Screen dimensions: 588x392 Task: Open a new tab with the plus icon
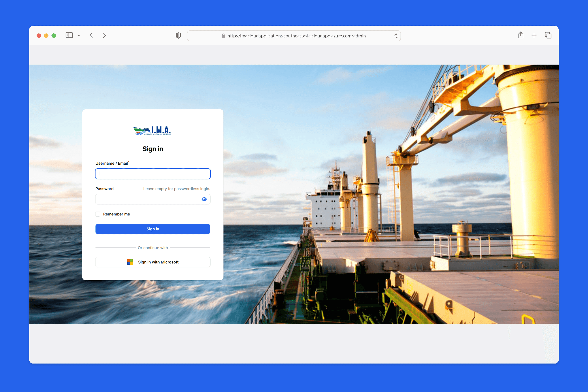(x=534, y=35)
